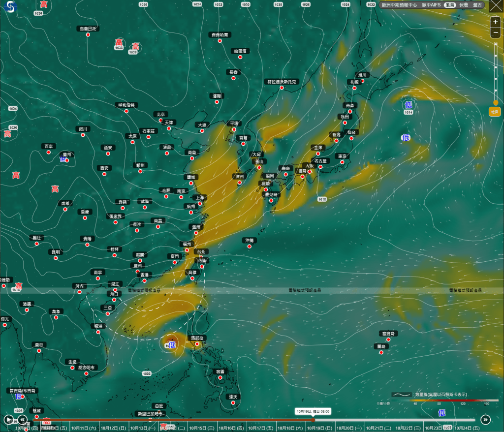Switch to the 歐中AIFS model
Viewport: 504px width, 432px height.
(x=431, y=5)
